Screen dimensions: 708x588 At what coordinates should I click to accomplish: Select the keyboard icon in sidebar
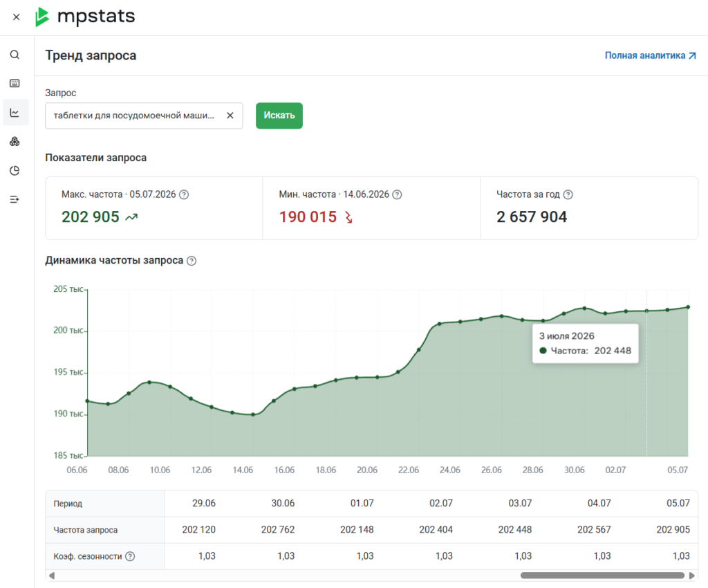click(15, 83)
